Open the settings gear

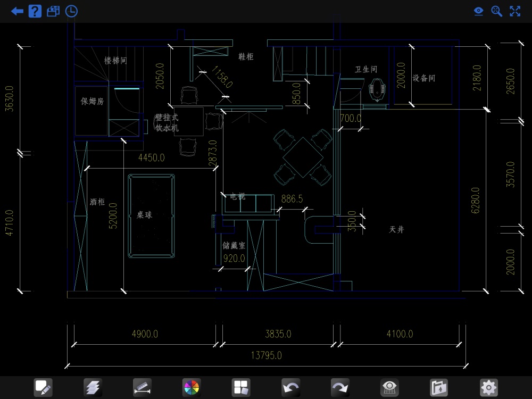(488, 387)
